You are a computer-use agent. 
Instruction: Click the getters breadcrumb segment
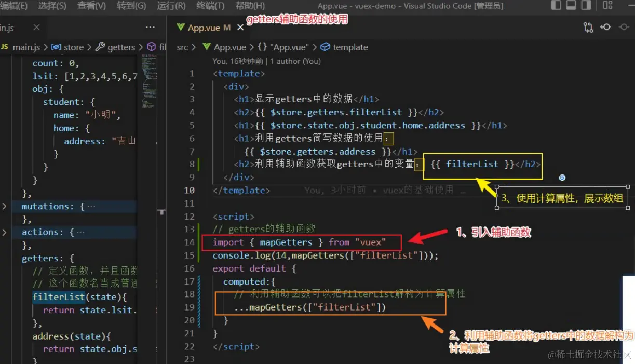point(121,47)
